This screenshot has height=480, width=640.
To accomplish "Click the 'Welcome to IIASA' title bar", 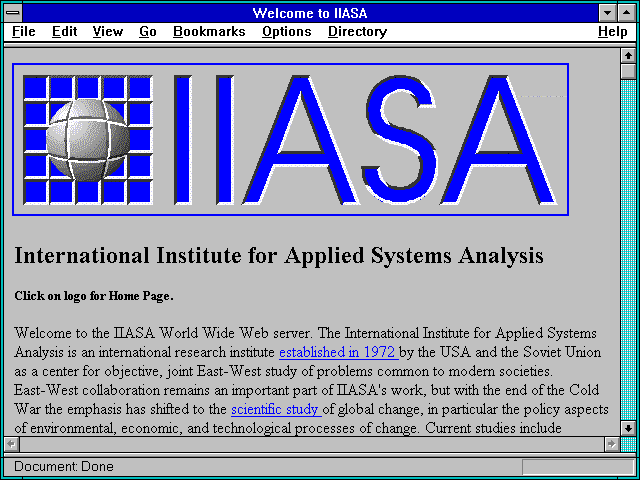I will (x=310, y=13).
